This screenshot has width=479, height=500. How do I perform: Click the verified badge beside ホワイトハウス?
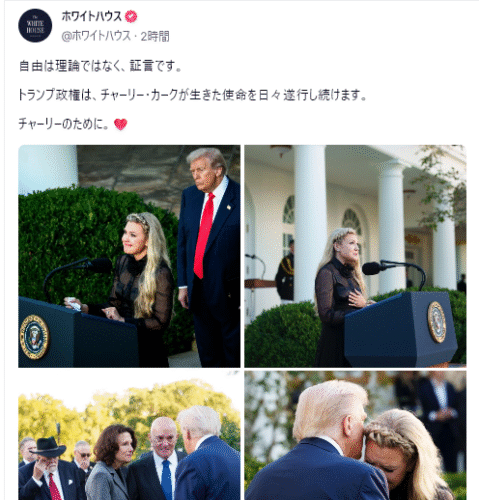[131, 16]
